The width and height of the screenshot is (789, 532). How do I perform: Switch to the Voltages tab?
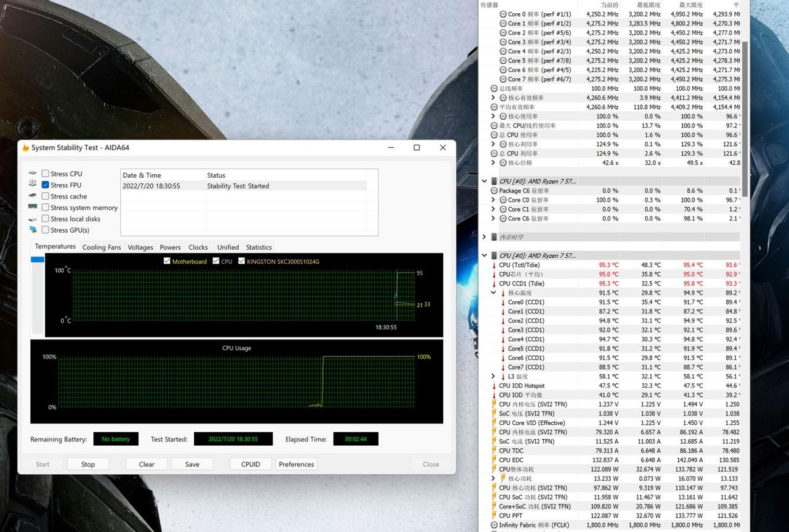[140, 247]
